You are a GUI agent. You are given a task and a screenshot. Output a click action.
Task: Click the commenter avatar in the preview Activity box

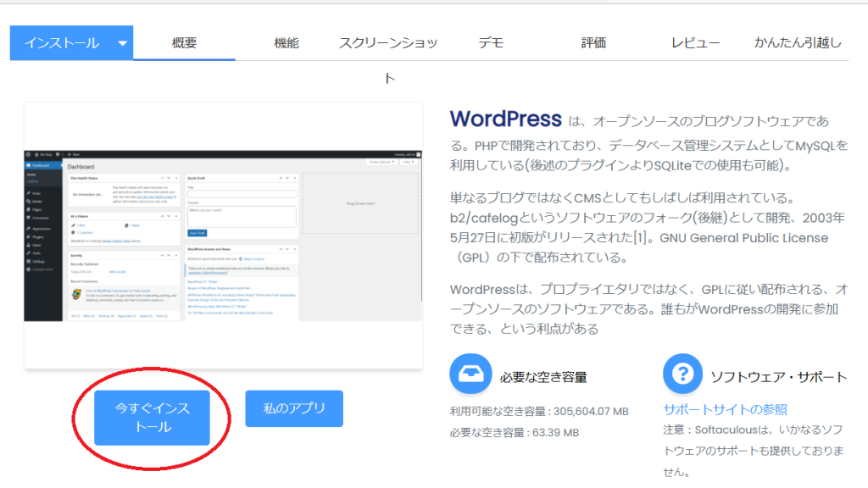click(76, 292)
